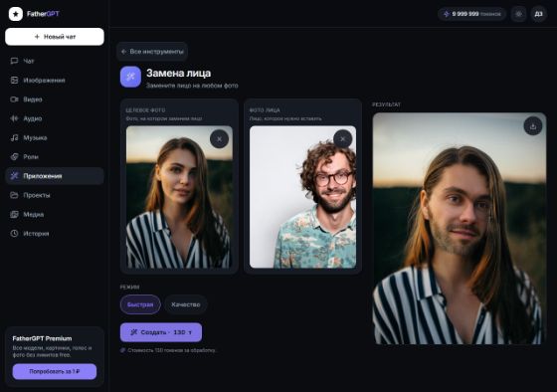Click the mask icon beside Роли

pyautogui.click(x=14, y=157)
